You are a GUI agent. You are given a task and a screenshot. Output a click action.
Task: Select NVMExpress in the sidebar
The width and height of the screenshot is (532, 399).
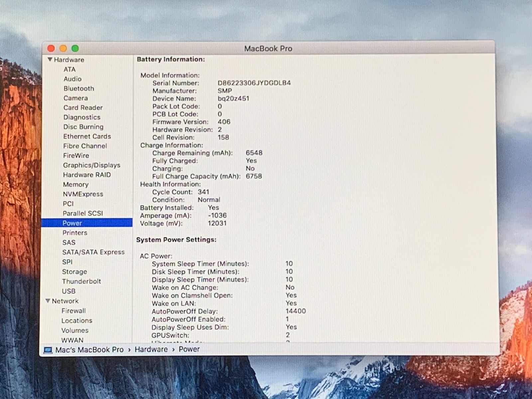[x=83, y=194]
